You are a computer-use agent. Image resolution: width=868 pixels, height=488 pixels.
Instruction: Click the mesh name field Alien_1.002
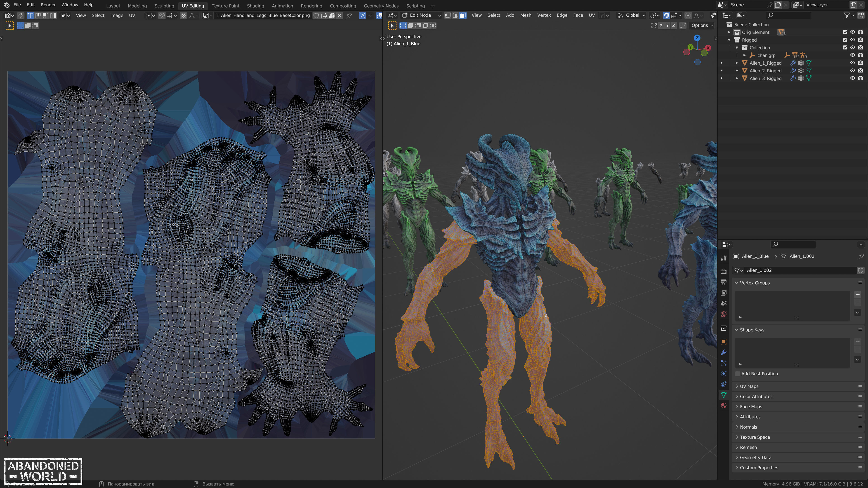tap(800, 270)
